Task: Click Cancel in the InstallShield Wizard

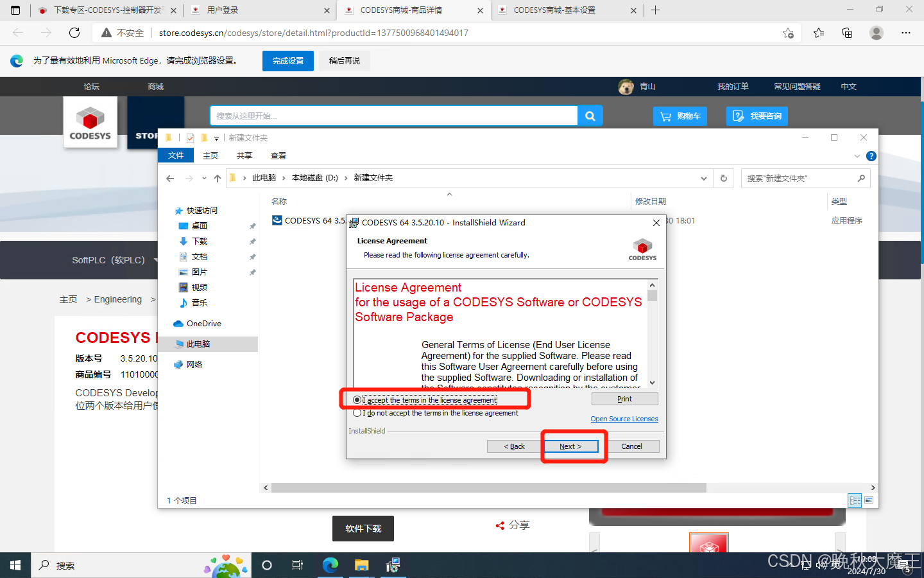Action: (x=631, y=446)
